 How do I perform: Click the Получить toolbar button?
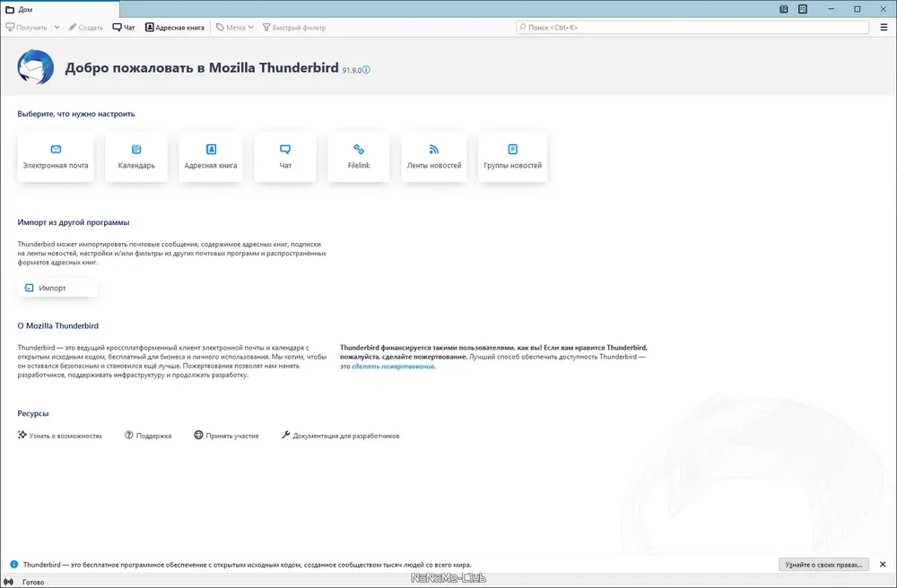pos(26,28)
